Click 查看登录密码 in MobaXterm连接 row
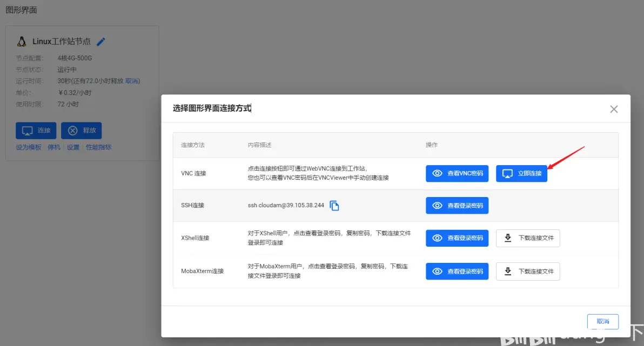Image resolution: width=644 pixels, height=346 pixels. click(457, 272)
